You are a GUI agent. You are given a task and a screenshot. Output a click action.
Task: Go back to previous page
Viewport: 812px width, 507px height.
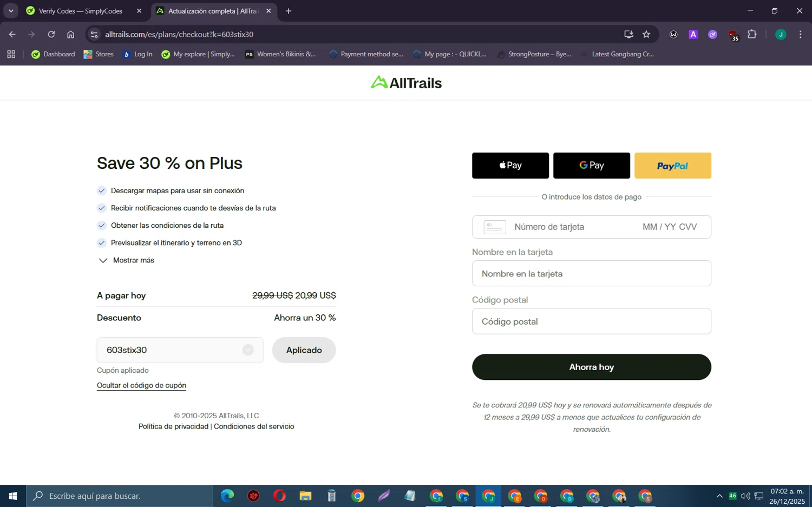[12, 34]
